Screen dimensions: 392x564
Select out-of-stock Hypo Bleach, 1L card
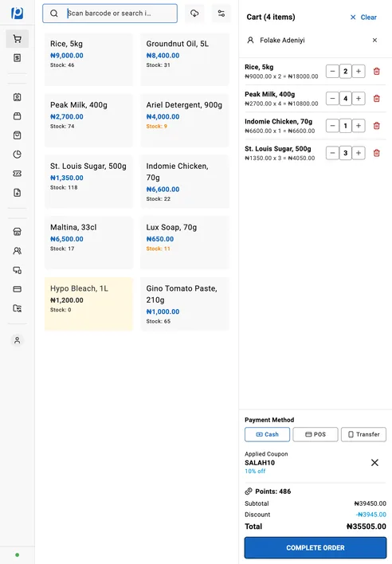coord(88,304)
